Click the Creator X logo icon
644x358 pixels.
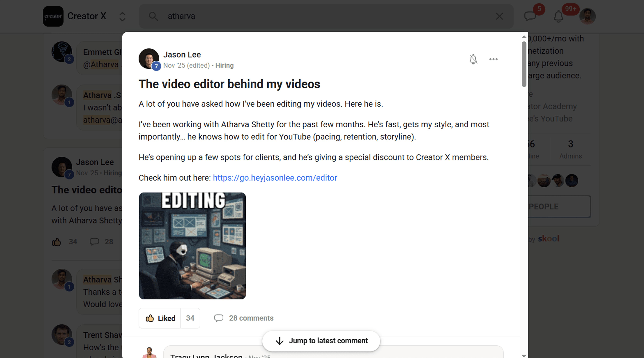pos(53,16)
